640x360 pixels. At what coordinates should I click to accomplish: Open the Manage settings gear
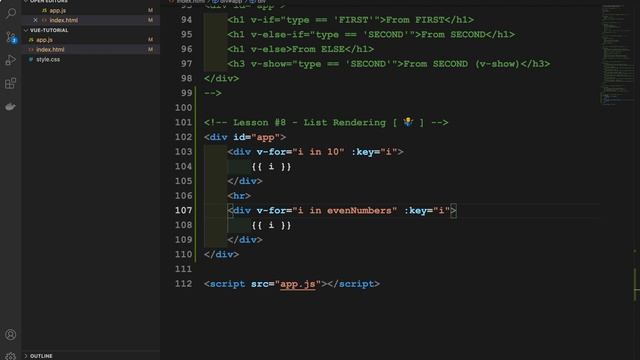pos(11,356)
